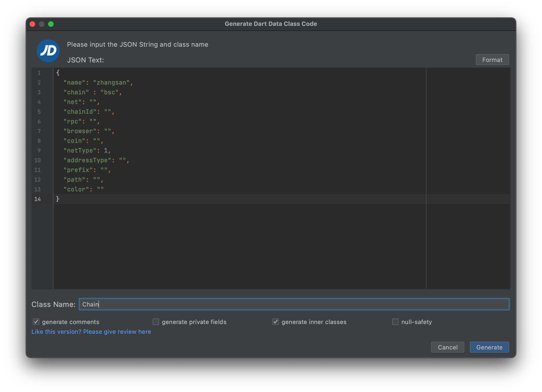
Task: Click the green maximize window button
Action: [51, 24]
